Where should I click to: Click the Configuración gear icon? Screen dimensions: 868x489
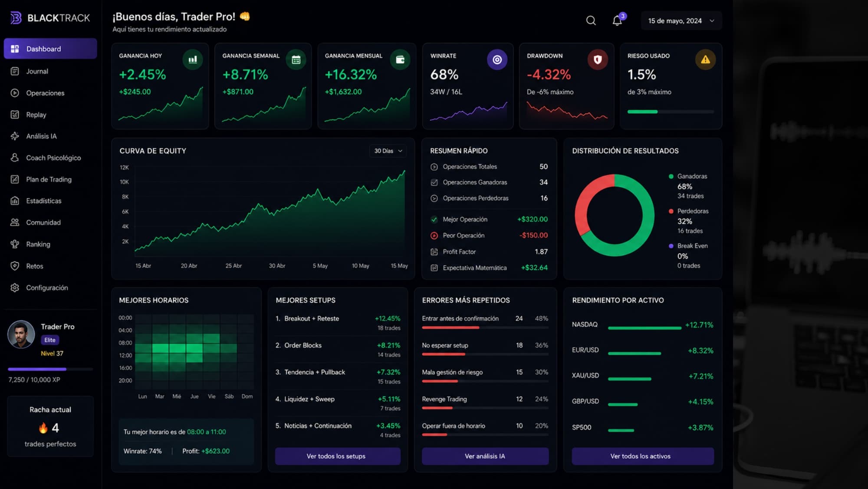(15, 287)
